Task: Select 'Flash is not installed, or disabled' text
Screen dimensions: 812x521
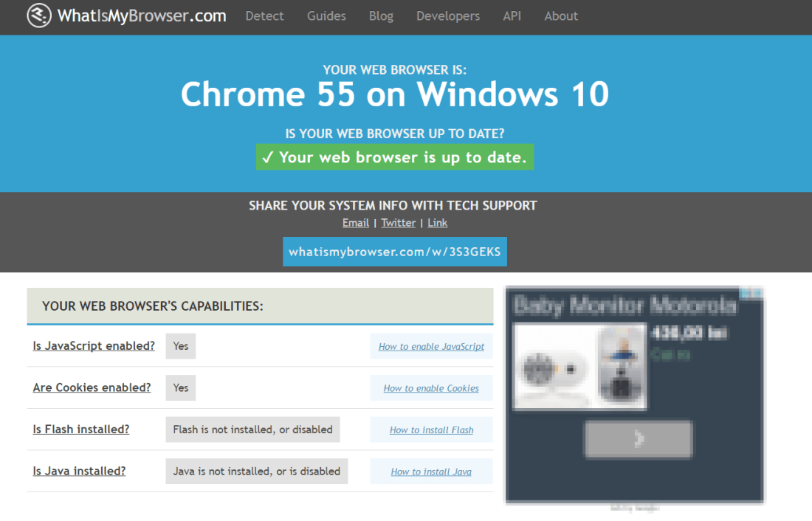Action: point(252,429)
